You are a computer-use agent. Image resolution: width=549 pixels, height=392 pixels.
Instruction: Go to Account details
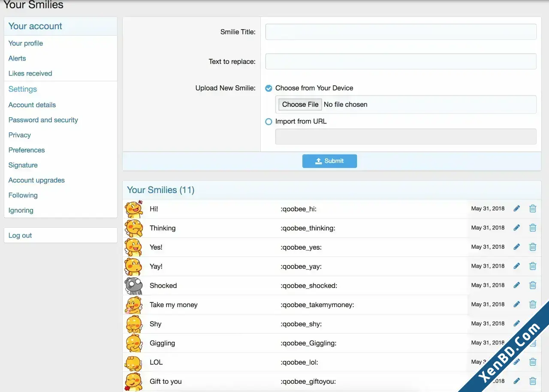(32, 105)
